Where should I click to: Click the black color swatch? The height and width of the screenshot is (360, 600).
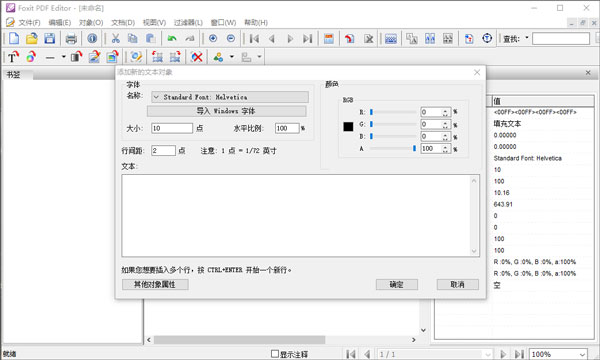click(348, 127)
